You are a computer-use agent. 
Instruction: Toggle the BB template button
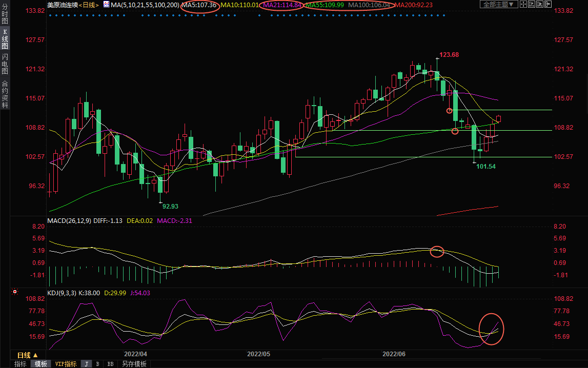click(x=110, y=364)
